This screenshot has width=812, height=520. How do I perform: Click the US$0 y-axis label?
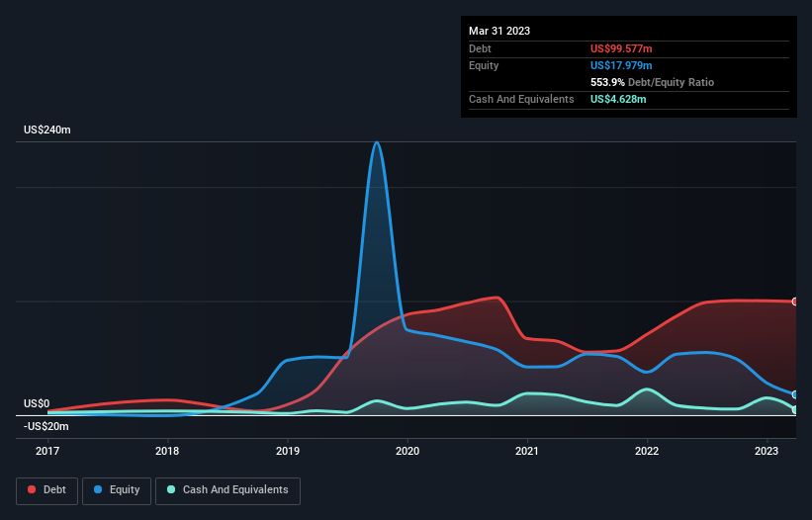[37, 403]
